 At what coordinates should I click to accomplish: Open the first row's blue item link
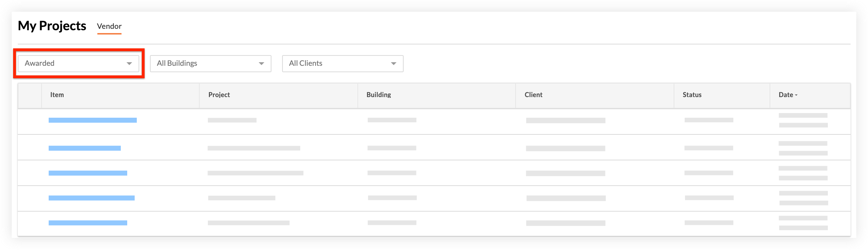point(92,120)
